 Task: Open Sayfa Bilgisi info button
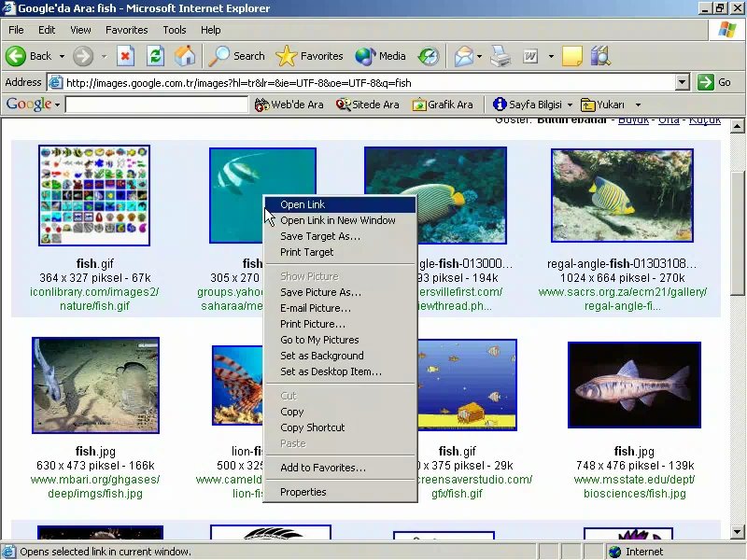click(x=528, y=105)
